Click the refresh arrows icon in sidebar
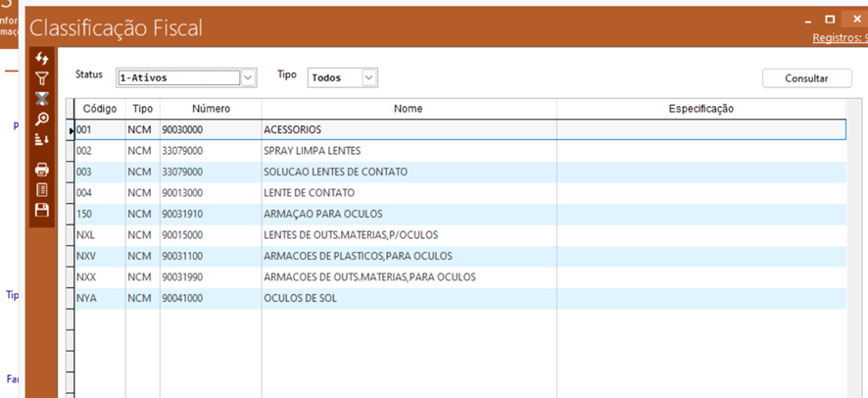 tap(42, 59)
